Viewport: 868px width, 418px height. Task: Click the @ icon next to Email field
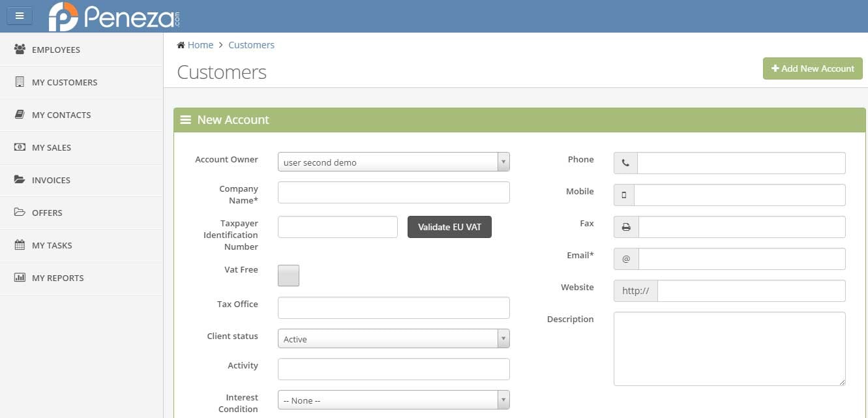(625, 258)
